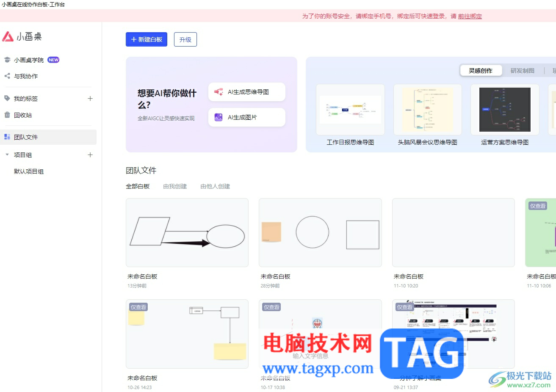Click 新建白板 button
Viewport: 556px width, 392px height.
[147, 39]
